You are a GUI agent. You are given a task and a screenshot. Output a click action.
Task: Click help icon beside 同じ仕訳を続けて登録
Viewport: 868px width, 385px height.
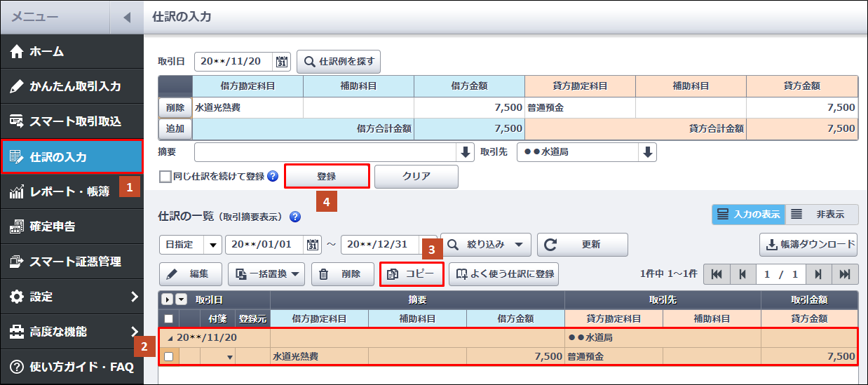coord(273,177)
